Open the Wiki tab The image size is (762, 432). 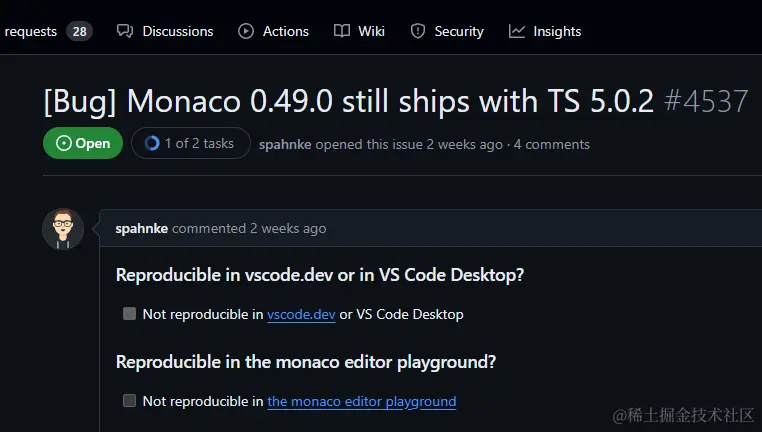pyautogui.click(x=371, y=31)
